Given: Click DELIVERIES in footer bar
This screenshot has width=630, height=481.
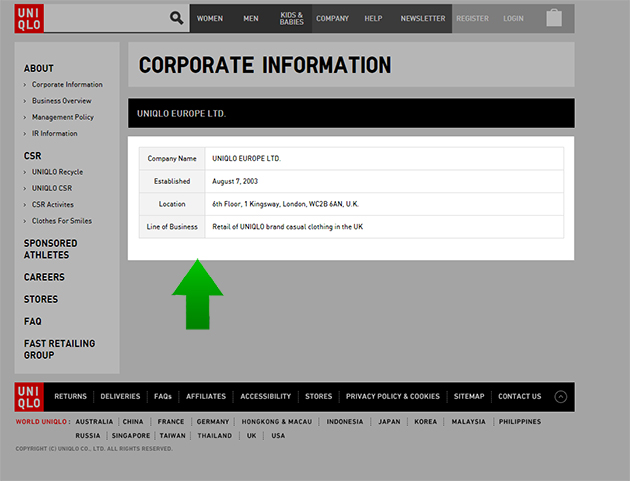Looking at the screenshot, I should 120,397.
